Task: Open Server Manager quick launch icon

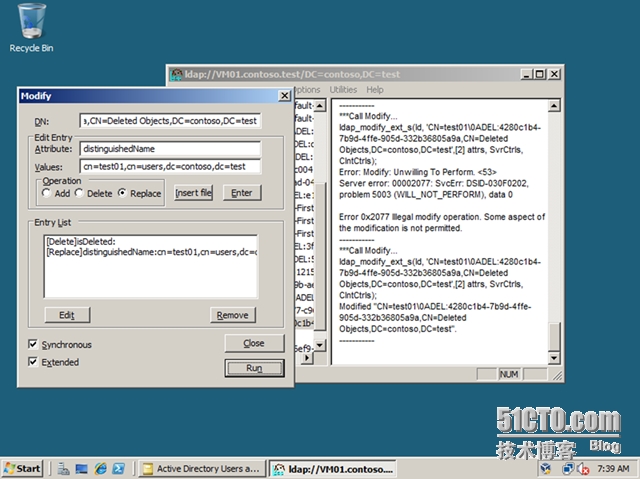Action: (63, 469)
